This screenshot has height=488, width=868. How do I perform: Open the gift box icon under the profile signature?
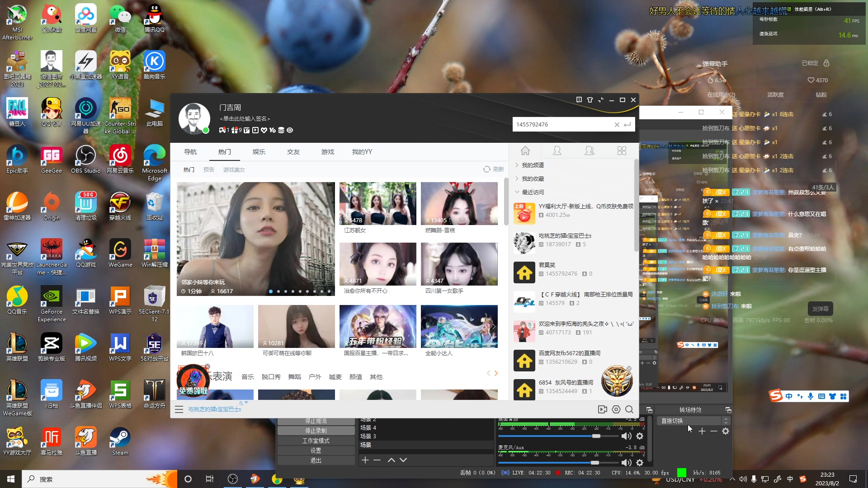pos(234,130)
